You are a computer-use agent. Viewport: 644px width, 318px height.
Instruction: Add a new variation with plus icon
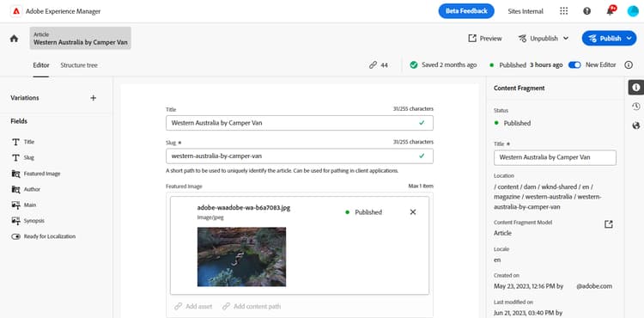[94, 98]
